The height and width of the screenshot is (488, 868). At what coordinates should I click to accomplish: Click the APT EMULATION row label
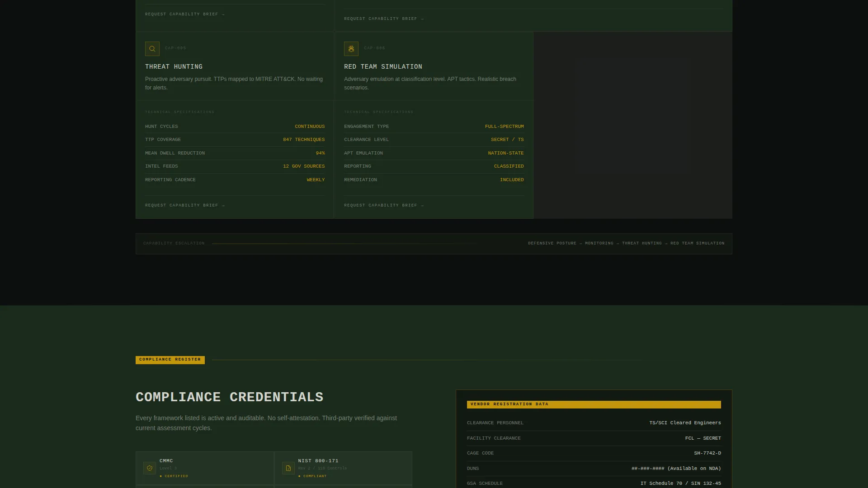point(363,153)
